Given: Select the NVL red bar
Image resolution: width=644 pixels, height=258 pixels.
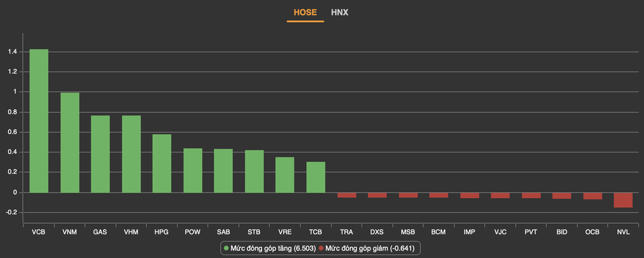Looking at the screenshot, I should tap(623, 200).
